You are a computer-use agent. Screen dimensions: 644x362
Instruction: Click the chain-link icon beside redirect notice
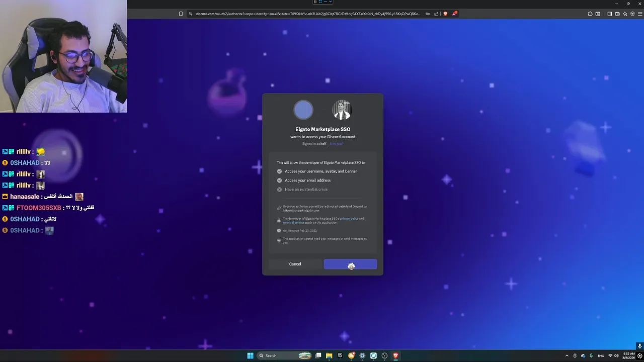[279, 208]
